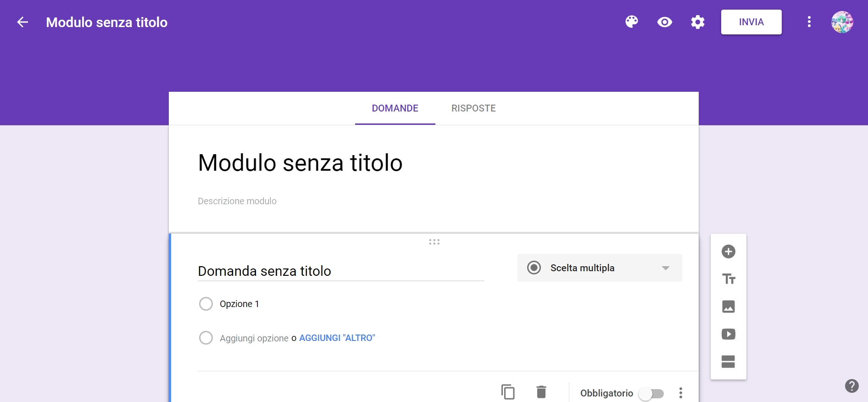Open the color palette theme customizer
The image size is (868, 402).
(x=632, y=22)
